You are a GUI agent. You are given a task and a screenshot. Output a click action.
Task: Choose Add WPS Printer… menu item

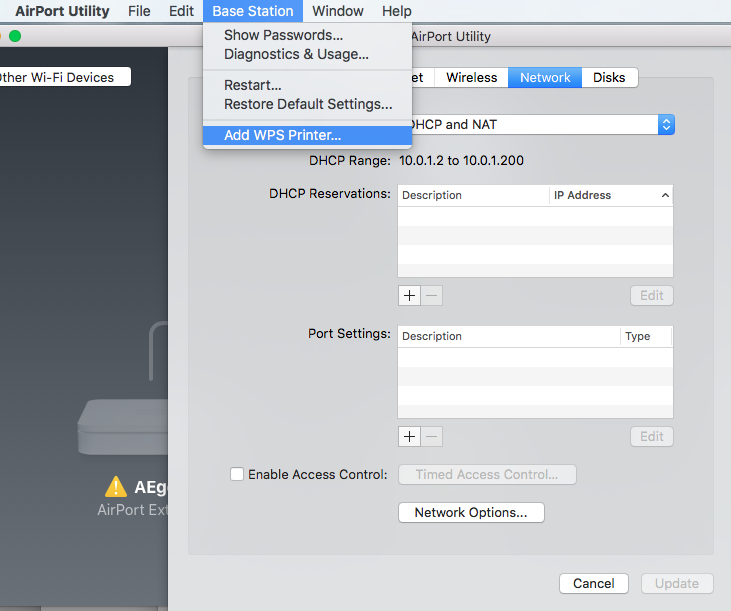[x=307, y=135]
